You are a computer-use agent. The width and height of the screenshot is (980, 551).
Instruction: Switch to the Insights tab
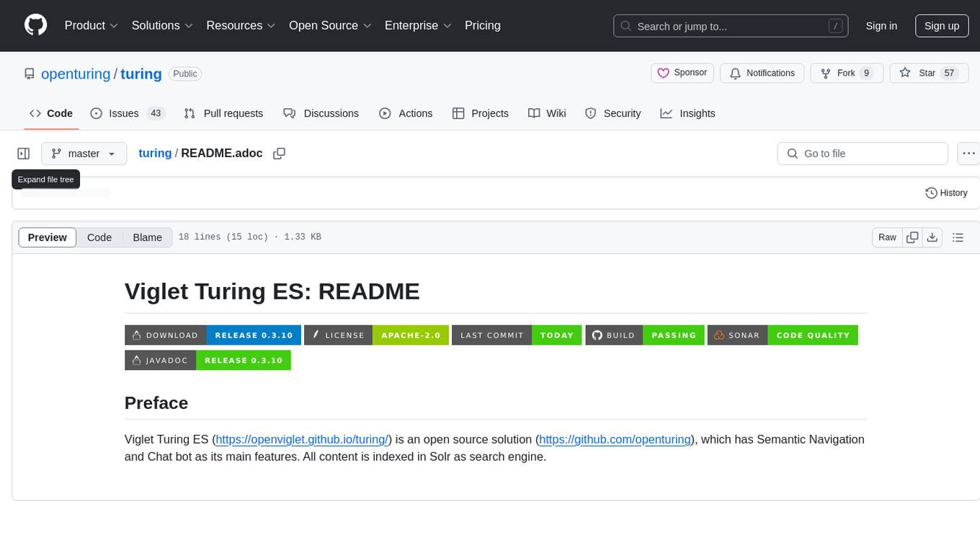[x=688, y=113]
